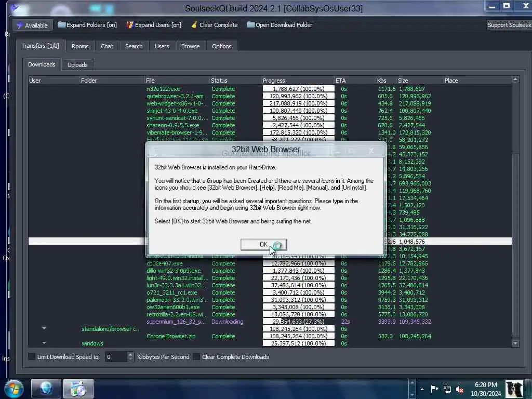The height and width of the screenshot is (399, 532).
Task: Select the web-widget-x86 download
Action: [x=177, y=103]
